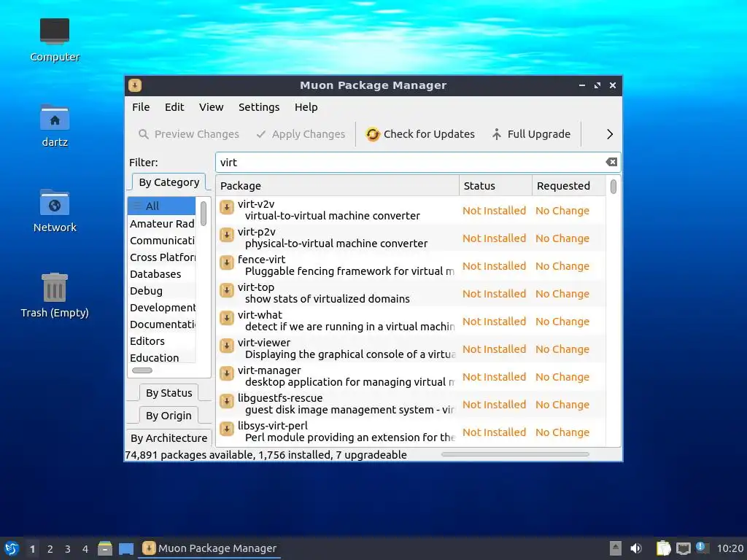
Task: Switch to the By Origin tab
Action: coord(169,415)
